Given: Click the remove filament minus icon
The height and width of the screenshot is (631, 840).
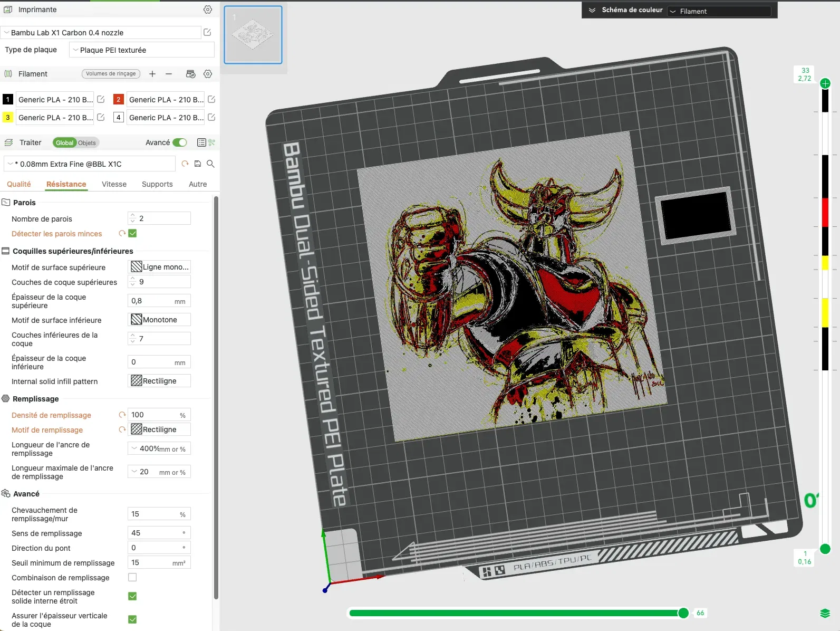Looking at the screenshot, I should (x=169, y=74).
